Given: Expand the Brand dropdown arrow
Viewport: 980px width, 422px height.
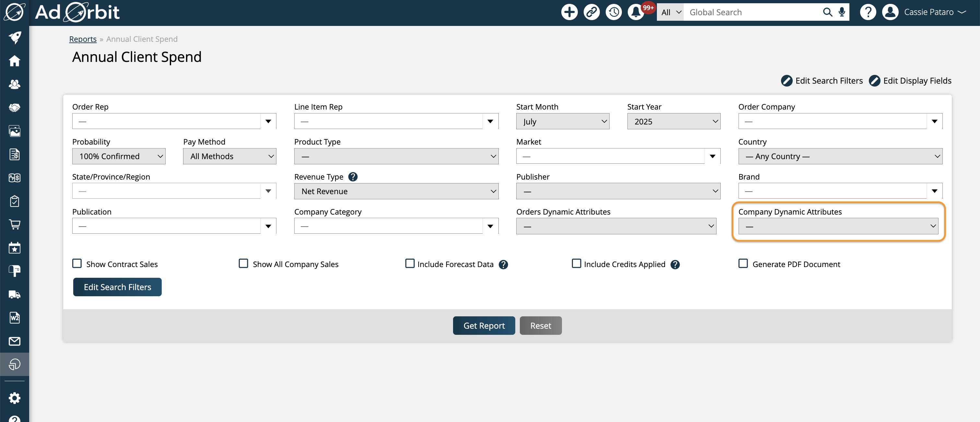Looking at the screenshot, I should [x=935, y=191].
